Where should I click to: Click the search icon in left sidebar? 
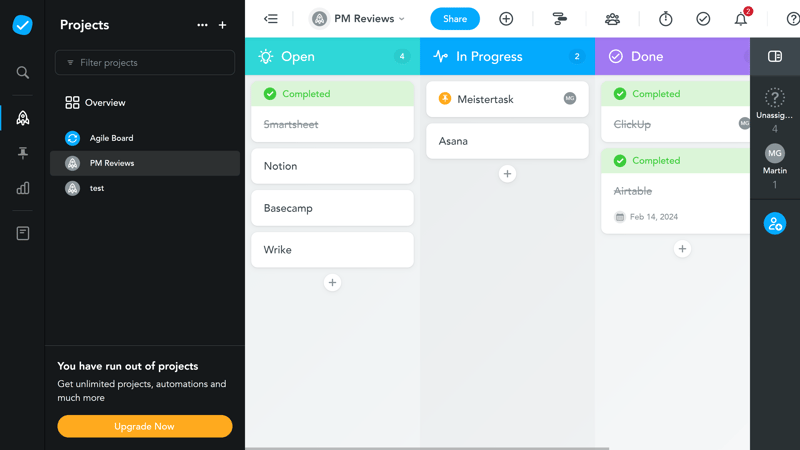click(x=22, y=73)
